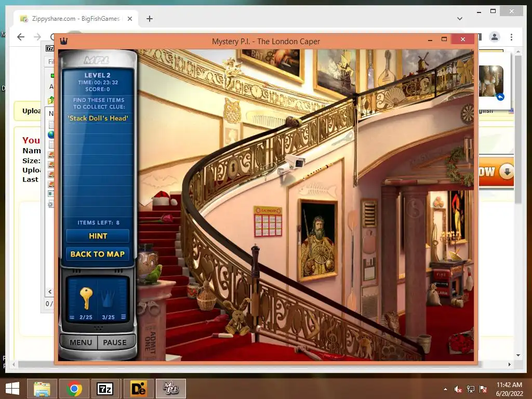Screen dimensions: 532x399
Task: Show hidden system tray icons
Action: pos(445,389)
